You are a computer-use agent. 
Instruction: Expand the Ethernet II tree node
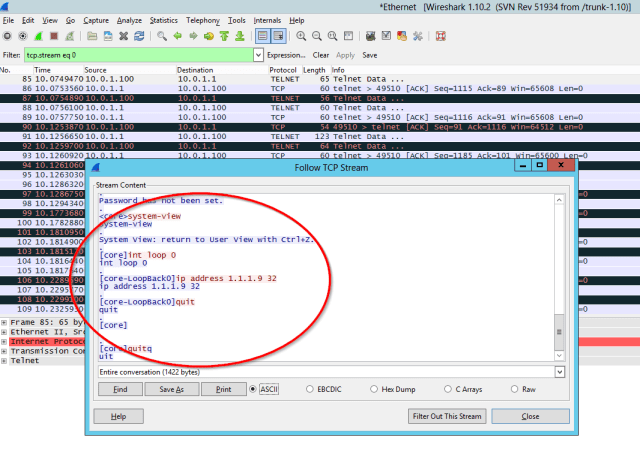pyautogui.click(x=4, y=332)
